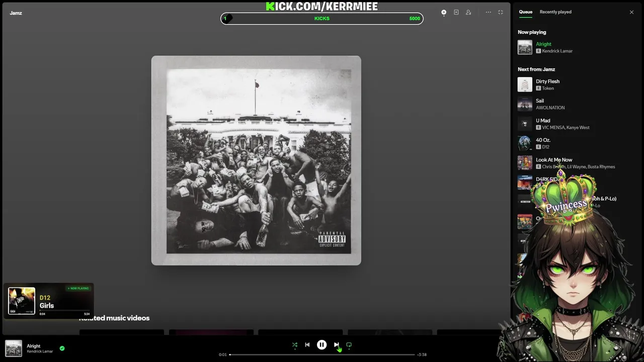Click the U Mad cover thumbnail
This screenshot has width=644, height=362.
pyautogui.click(x=525, y=124)
